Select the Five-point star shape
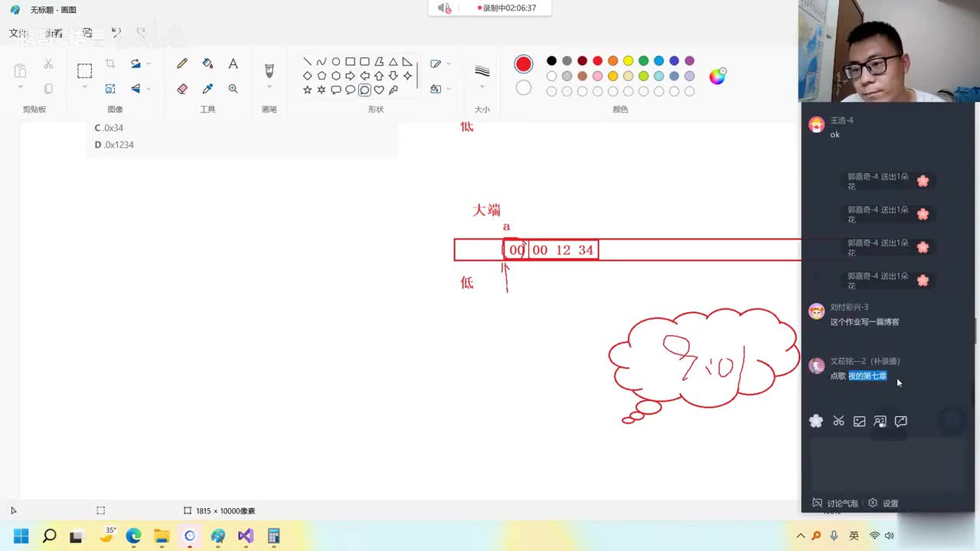This screenshot has height=551, width=980. coord(307,90)
